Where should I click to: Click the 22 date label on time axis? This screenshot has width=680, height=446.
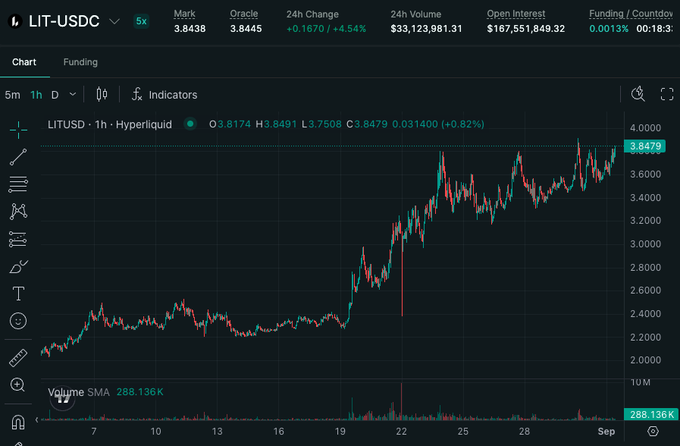(x=402, y=431)
